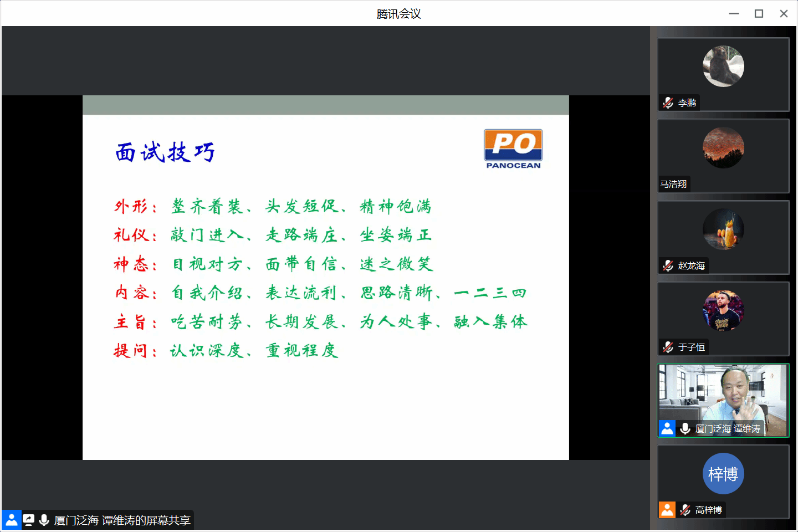Select 李鹏's avatar thumbnail

pyautogui.click(x=723, y=66)
